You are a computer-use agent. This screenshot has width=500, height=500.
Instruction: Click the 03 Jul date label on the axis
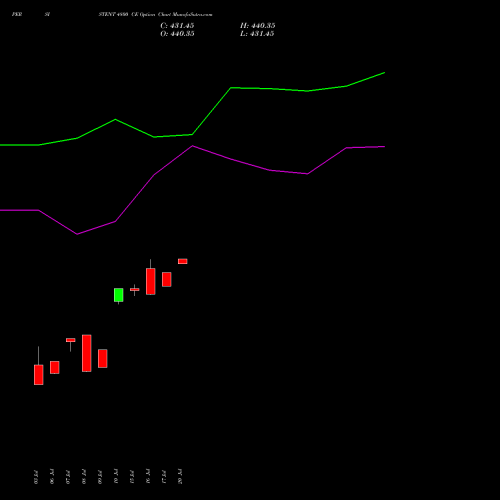(x=36, y=477)
